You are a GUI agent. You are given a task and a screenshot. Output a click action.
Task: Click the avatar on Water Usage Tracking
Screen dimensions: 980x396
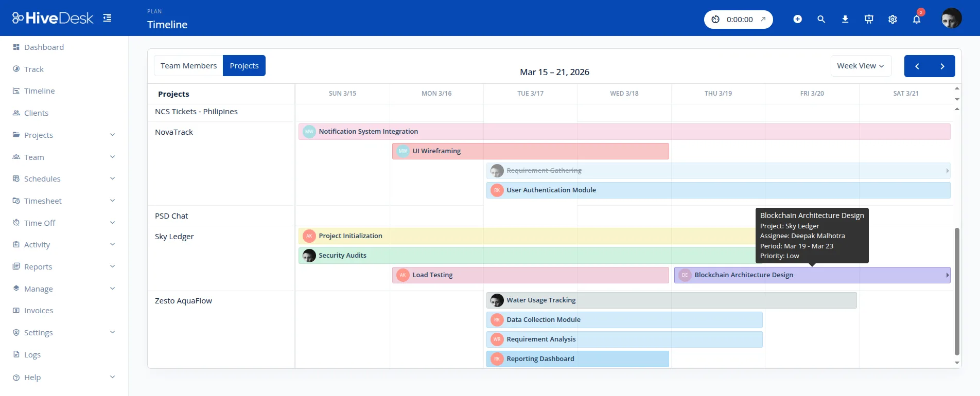[x=497, y=300]
